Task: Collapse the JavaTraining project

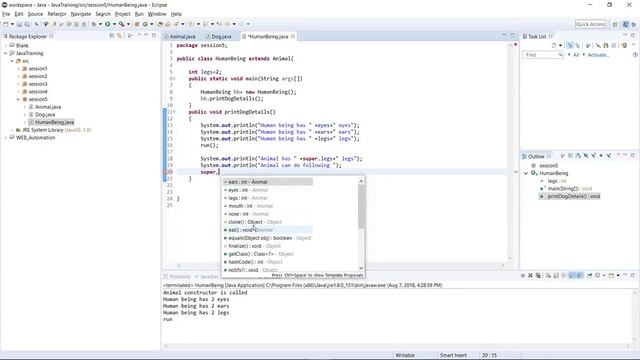Action: pyautogui.click(x=6, y=53)
